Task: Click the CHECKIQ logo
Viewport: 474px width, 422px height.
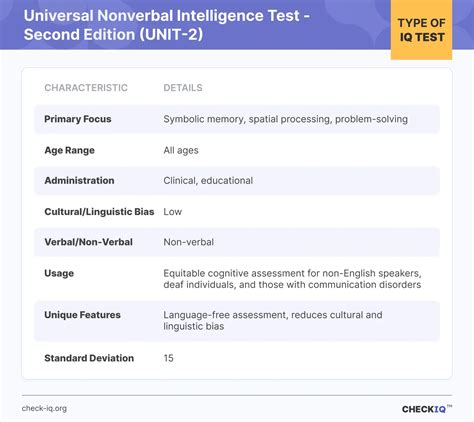Action: (x=427, y=409)
